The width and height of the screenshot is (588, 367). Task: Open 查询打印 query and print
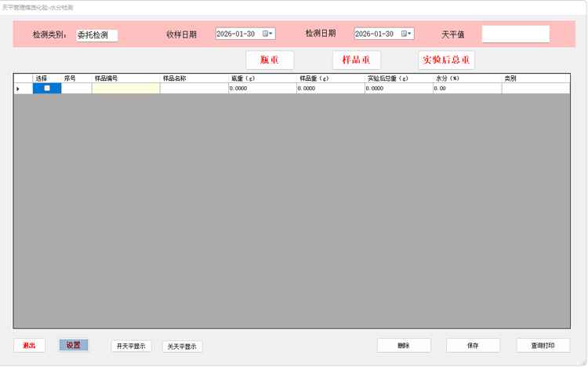pyautogui.click(x=543, y=345)
